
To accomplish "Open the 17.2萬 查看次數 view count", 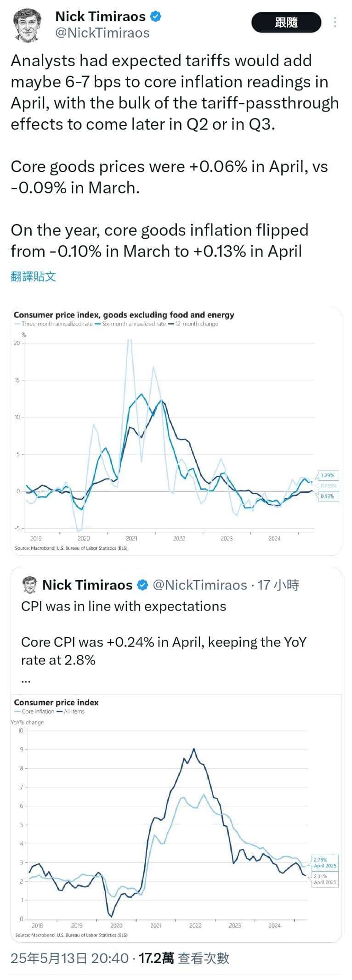I will tap(184, 958).
